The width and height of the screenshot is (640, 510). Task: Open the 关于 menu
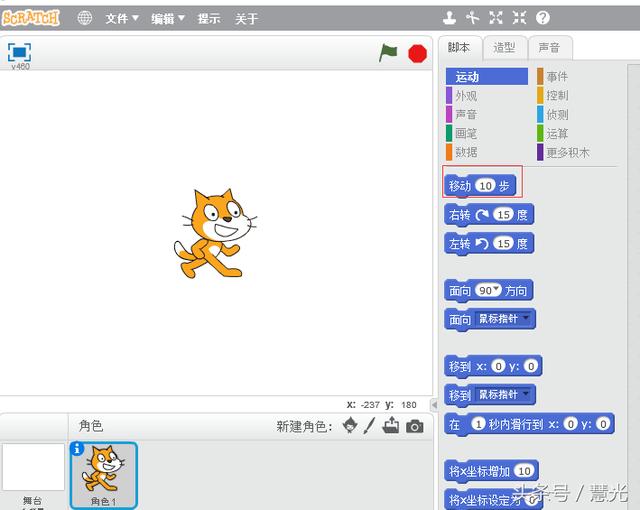coord(246,18)
